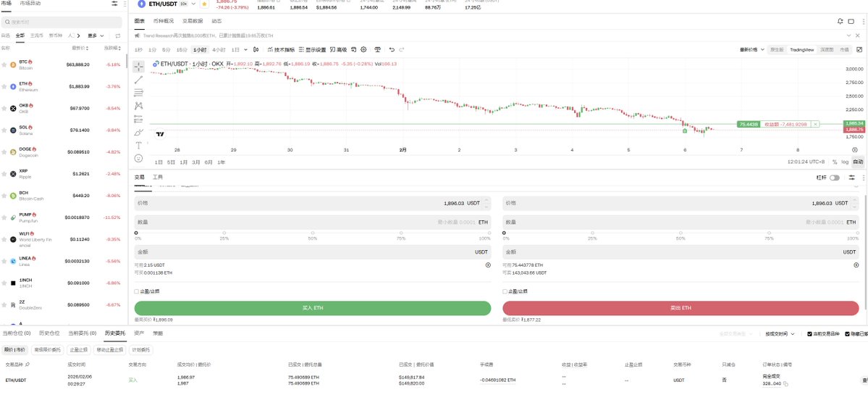
Task: Open the 交易数据 tab
Action: [193, 21]
